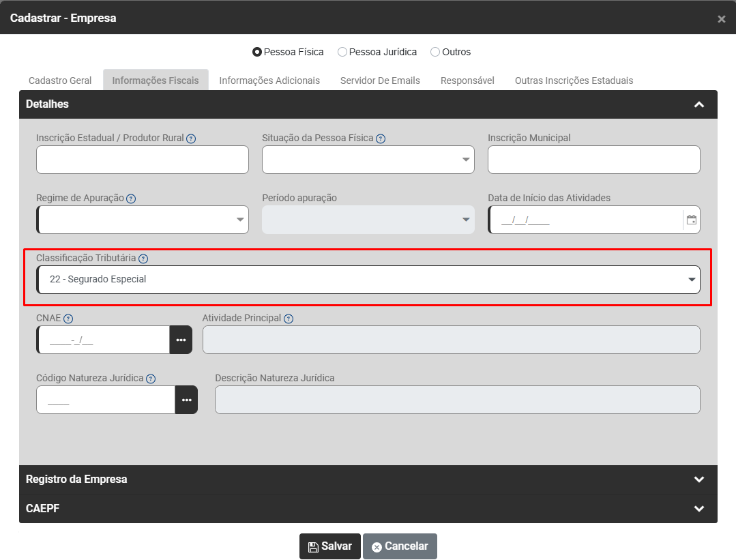The image size is (736, 560).
Task: Click help icon next to Classificação Tributária
Action: (143, 259)
